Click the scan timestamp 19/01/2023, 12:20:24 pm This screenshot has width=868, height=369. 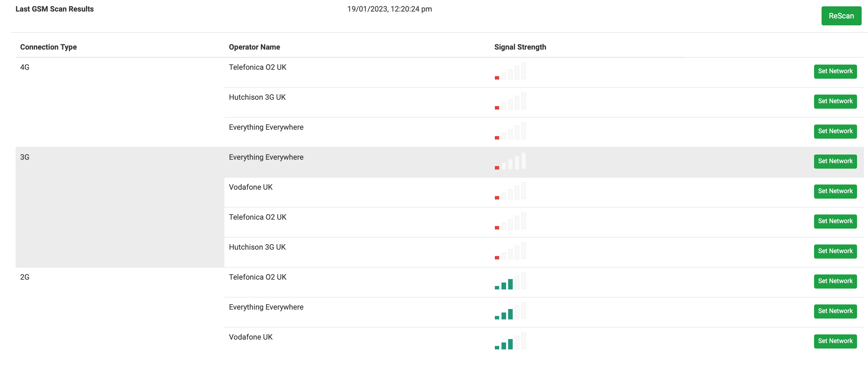point(390,9)
